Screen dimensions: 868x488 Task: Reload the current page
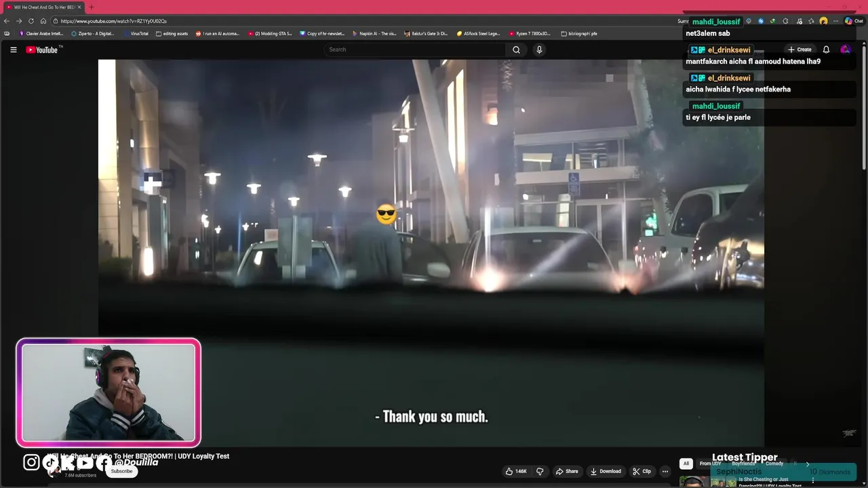coord(31,21)
